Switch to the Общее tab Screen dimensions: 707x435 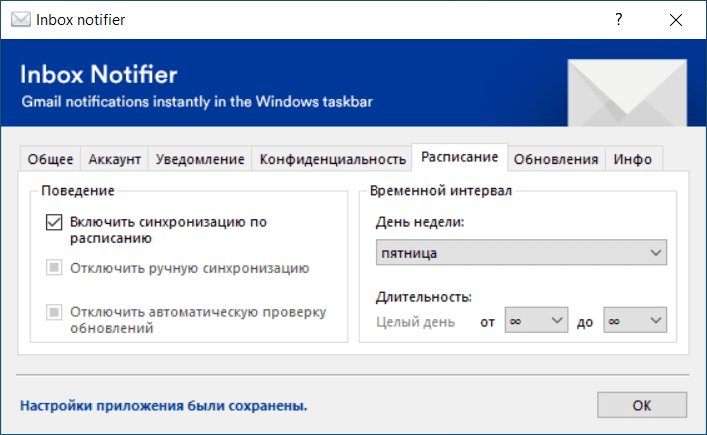click(50, 159)
